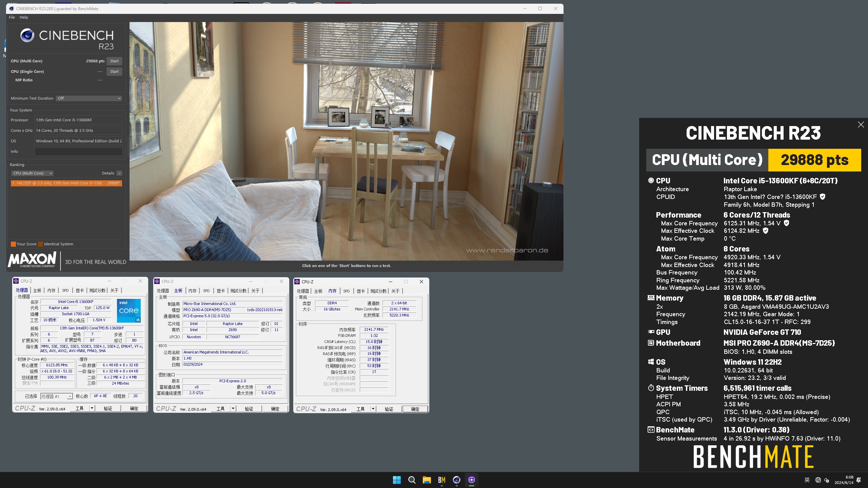
Task: Click app icon of CPU-Z processor window
Action: pyautogui.click(x=16, y=281)
